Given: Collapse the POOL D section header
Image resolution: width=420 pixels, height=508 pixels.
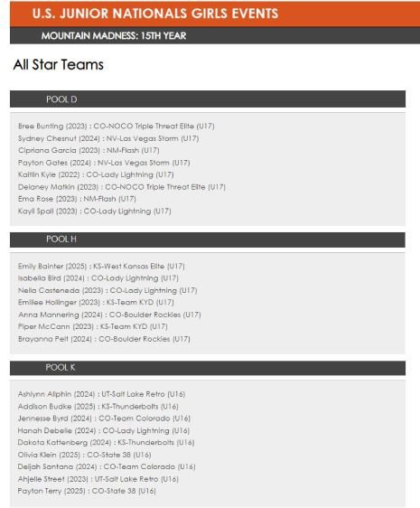Looking at the screenshot, I should pos(208,99).
